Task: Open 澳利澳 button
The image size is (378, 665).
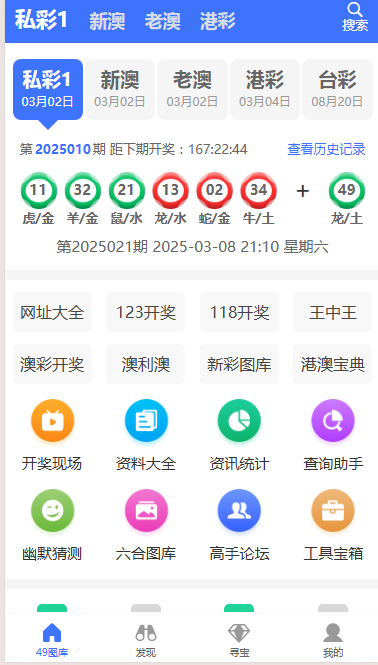Action: 146,364
